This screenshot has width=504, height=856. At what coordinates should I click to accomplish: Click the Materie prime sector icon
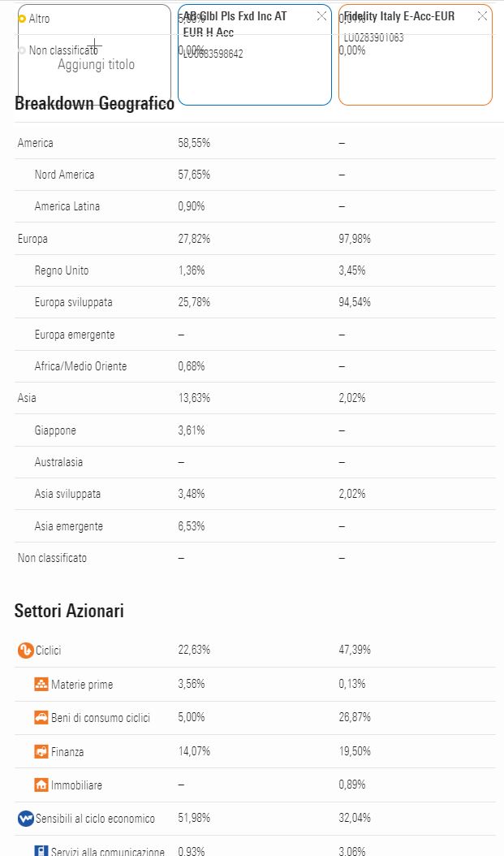(x=41, y=685)
